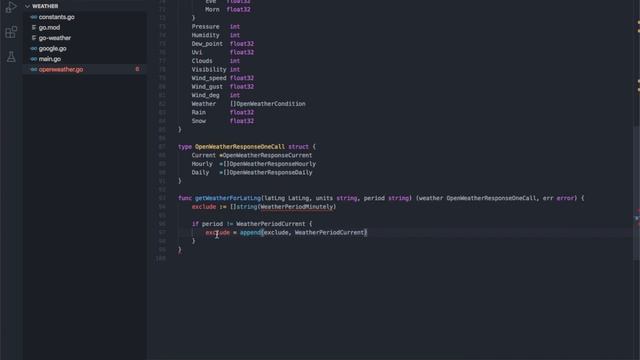Click error count badge on openweather.go

[137, 69]
